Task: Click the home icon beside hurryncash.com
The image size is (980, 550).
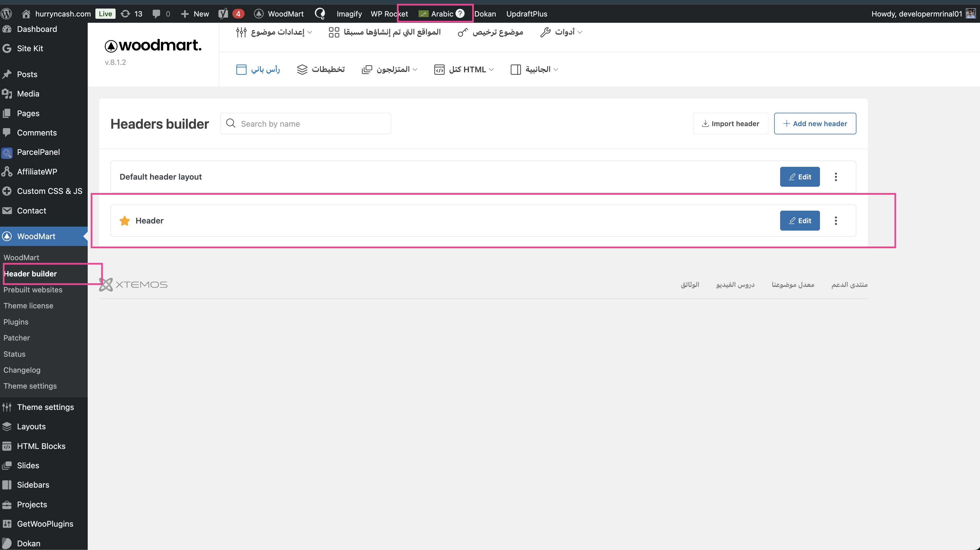Action: pyautogui.click(x=26, y=14)
